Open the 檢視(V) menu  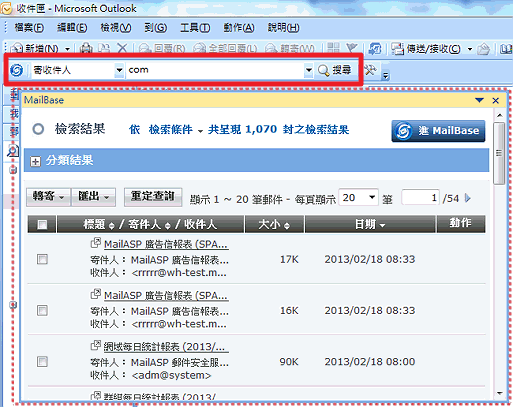pos(116,28)
